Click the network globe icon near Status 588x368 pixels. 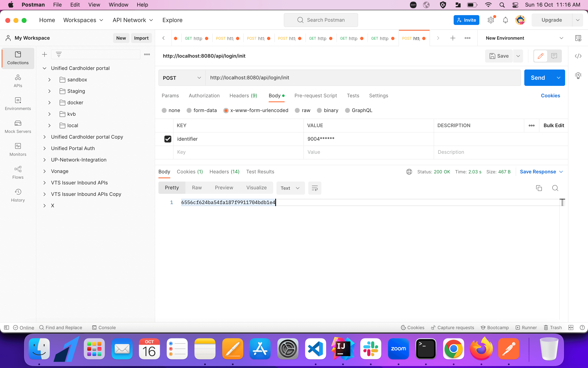(x=409, y=172)
